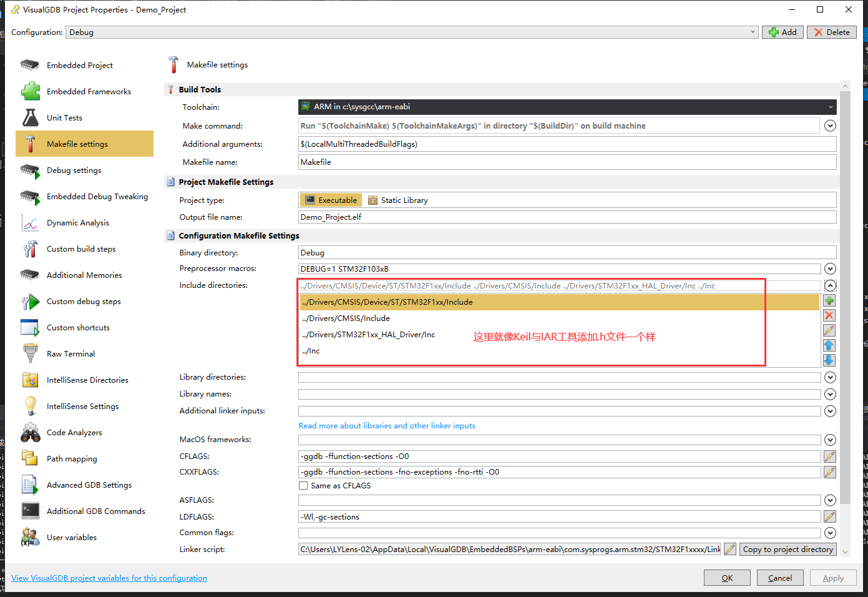The image size is (868, 597).
Task: Click the Unit Tests flask icon
Action: [x=30, y=117]
